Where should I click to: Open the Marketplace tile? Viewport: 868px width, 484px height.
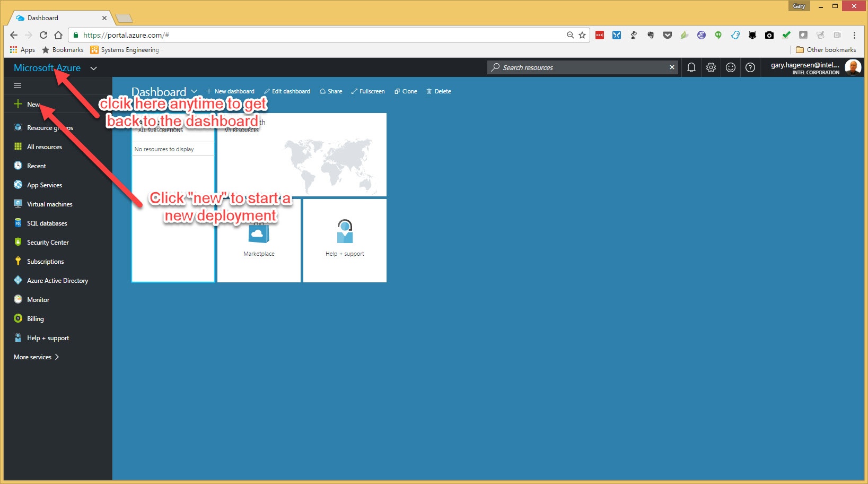[259, 241]
